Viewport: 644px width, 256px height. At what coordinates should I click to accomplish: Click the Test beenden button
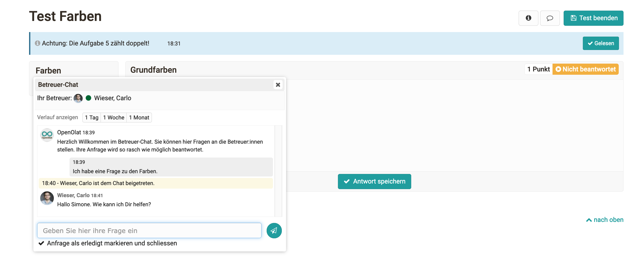593,18
